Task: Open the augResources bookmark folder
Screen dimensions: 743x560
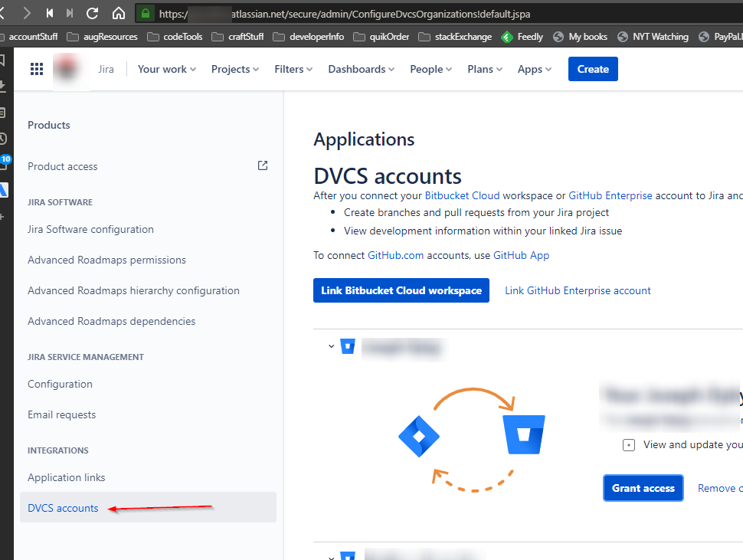Action: click(102, 37)
